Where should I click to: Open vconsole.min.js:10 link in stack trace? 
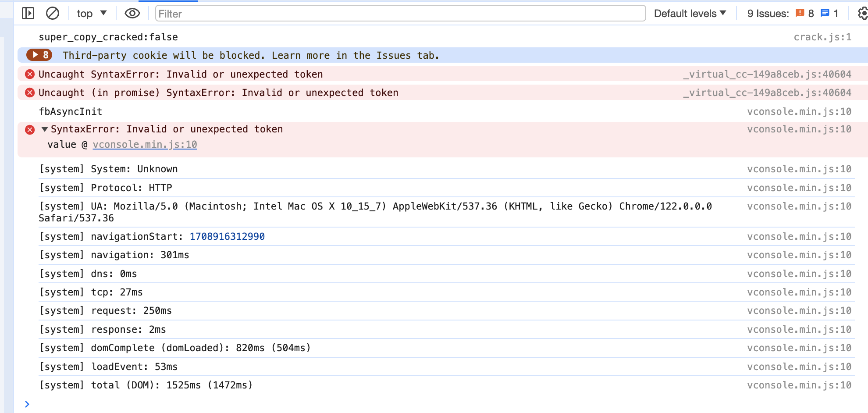[145, 145]
